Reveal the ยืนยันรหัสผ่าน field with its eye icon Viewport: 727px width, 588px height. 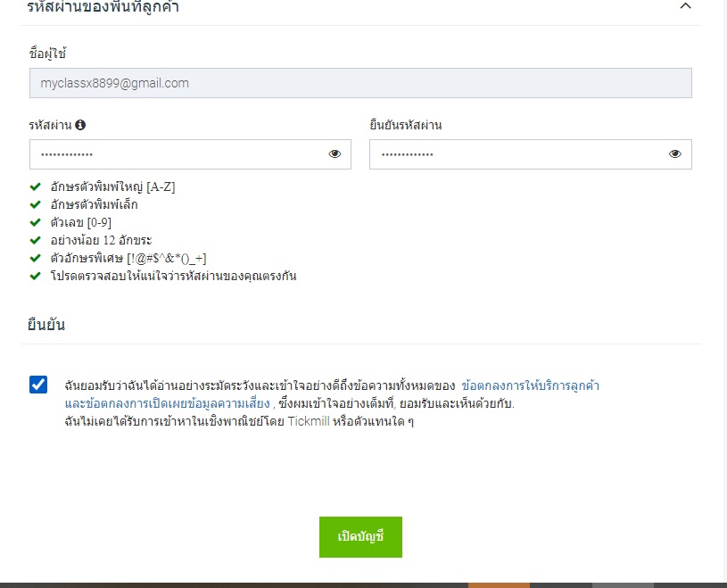(x=675, y=154)
